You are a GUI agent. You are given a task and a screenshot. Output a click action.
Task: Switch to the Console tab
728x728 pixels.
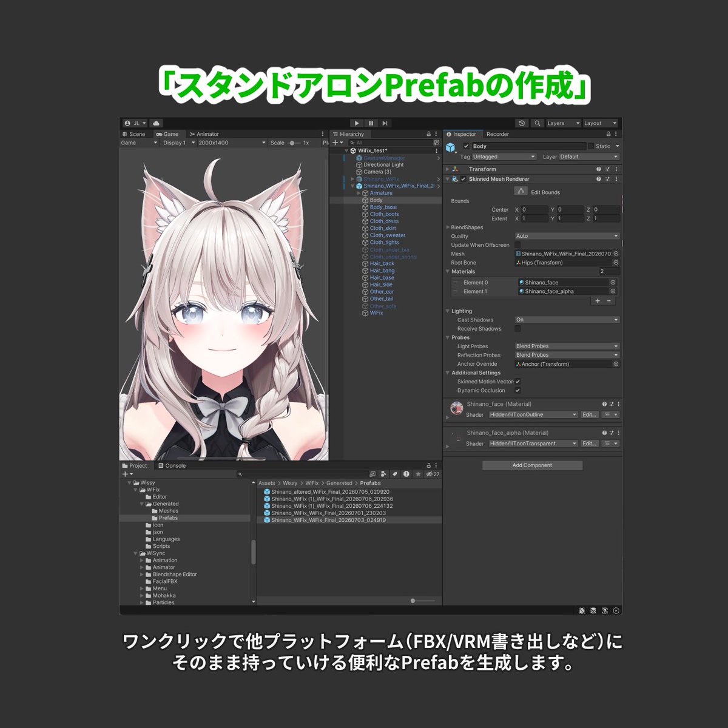(x=172, y=465)
